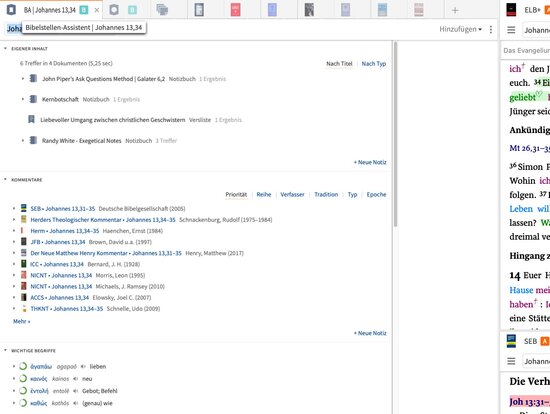Viewport: 550px width, 414px height.
Task: Open the tab with the stacked pages icon
Action: pyautogui.click(x=162, y=10)
